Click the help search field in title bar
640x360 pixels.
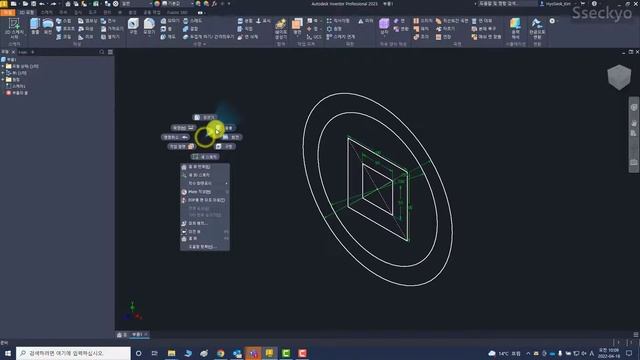507,4
